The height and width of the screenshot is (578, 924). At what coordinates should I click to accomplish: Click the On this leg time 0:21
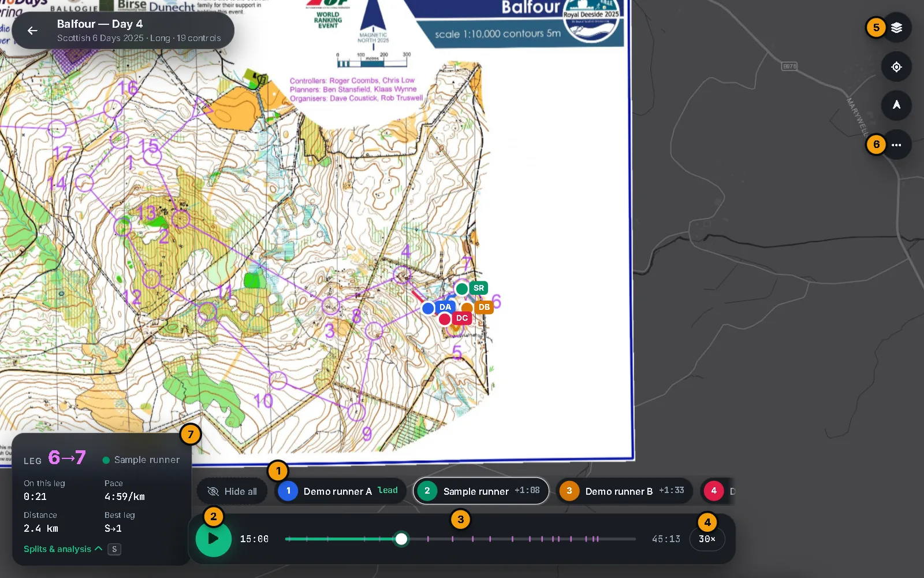pos(35,497)
